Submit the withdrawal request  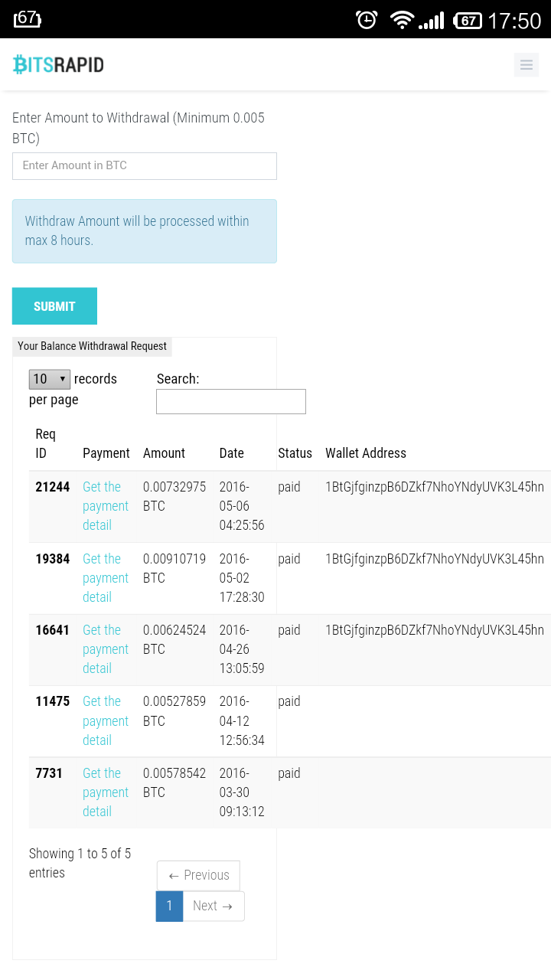(54, 306)
